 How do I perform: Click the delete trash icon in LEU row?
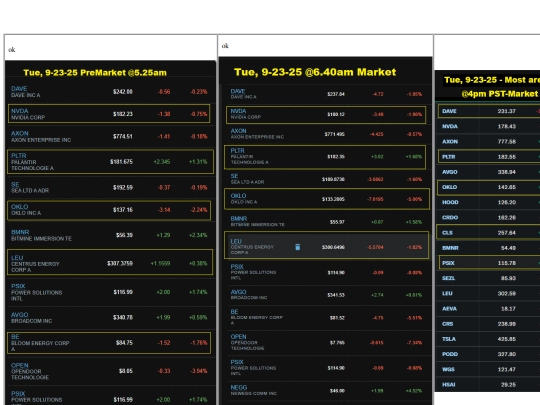point(298,247)
